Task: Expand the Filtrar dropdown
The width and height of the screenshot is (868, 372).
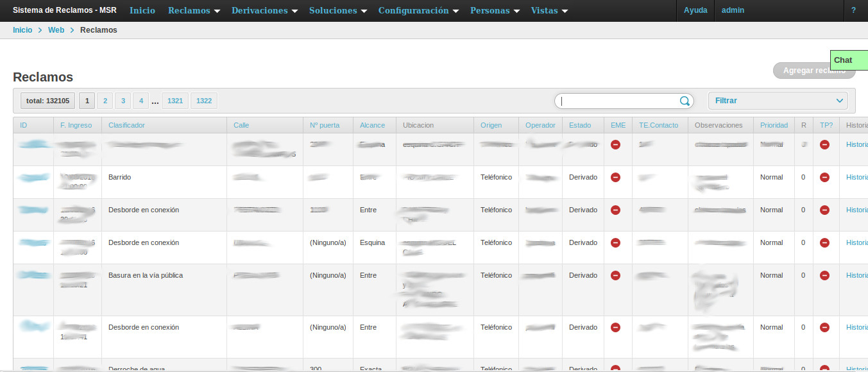Action: tap(778, 101)
